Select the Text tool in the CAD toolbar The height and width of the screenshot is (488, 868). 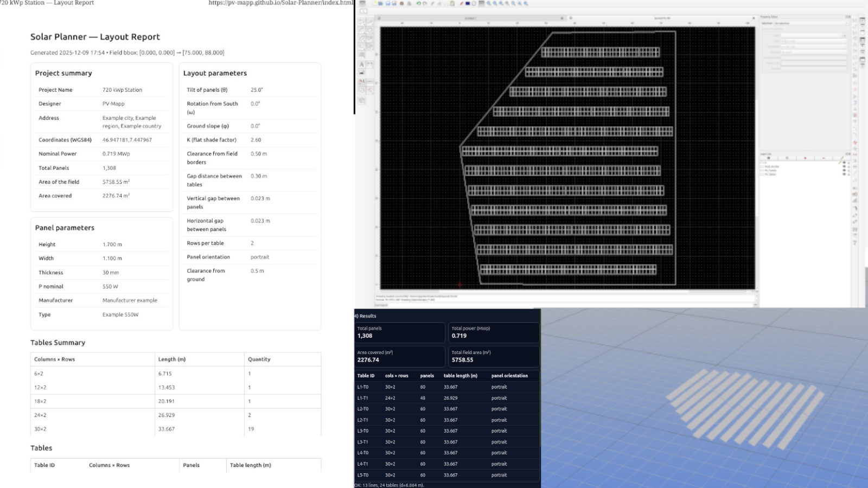pos(361,65)
